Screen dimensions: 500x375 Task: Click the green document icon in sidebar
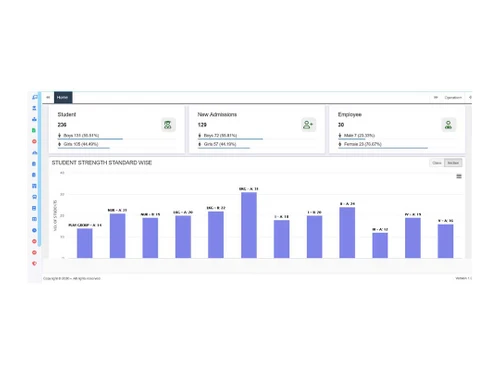[34, 130]
